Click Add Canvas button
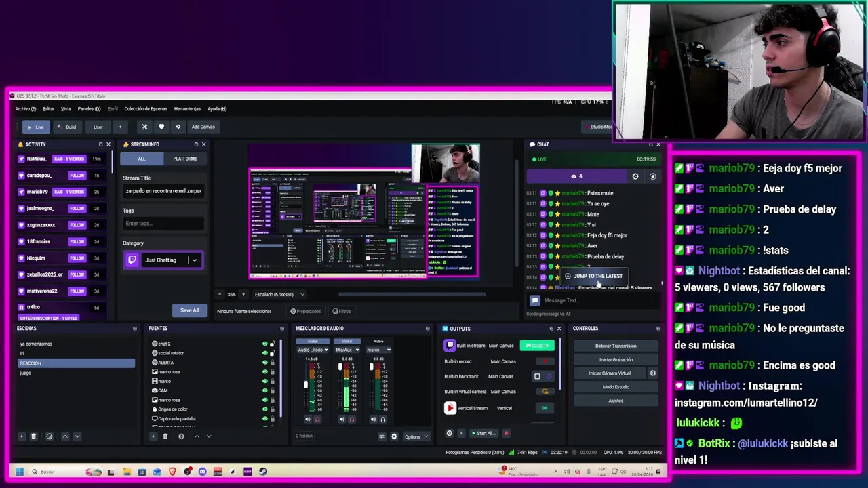The width and height of the screenshot is (868, 488). point(203,127)
